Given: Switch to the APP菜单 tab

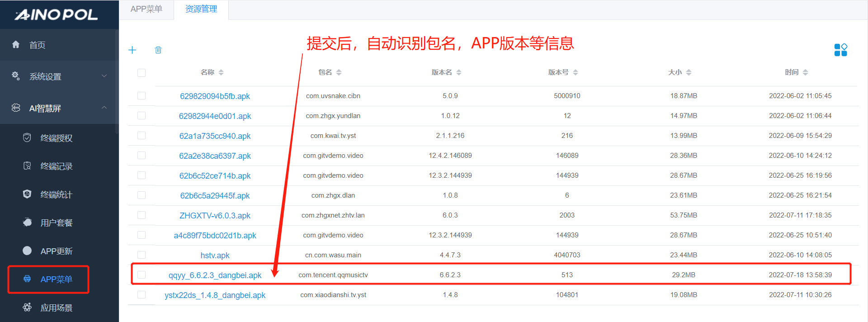Looking at the screenshot, I should click(x=146, y=9).
